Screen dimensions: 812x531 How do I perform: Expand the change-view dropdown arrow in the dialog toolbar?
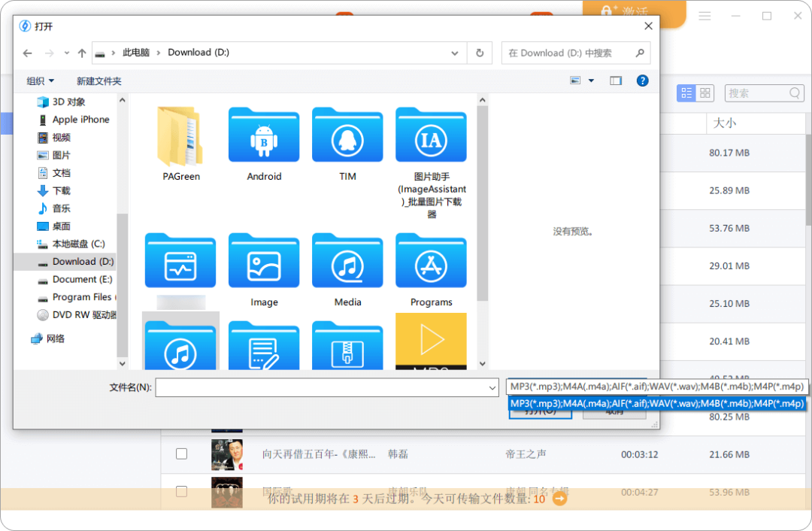coord(591,80)
